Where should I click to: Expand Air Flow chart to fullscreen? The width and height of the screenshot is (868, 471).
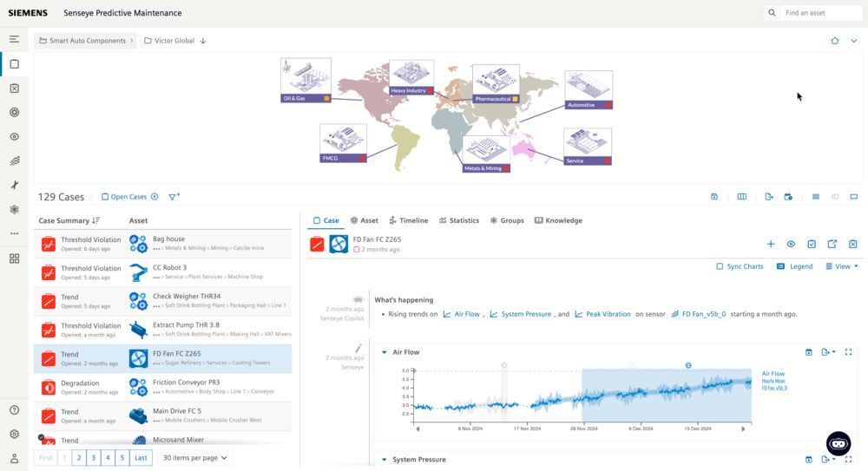pos(848,352)
